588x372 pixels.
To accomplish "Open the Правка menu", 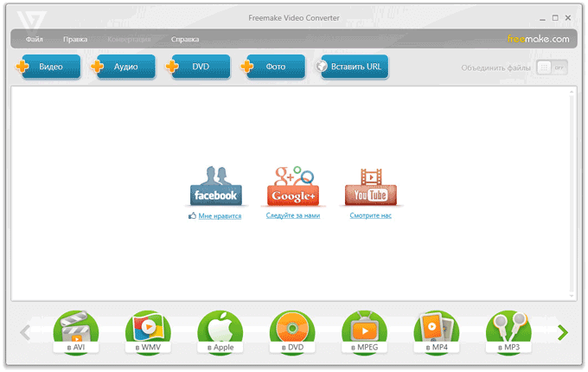I will pos(75,40).
